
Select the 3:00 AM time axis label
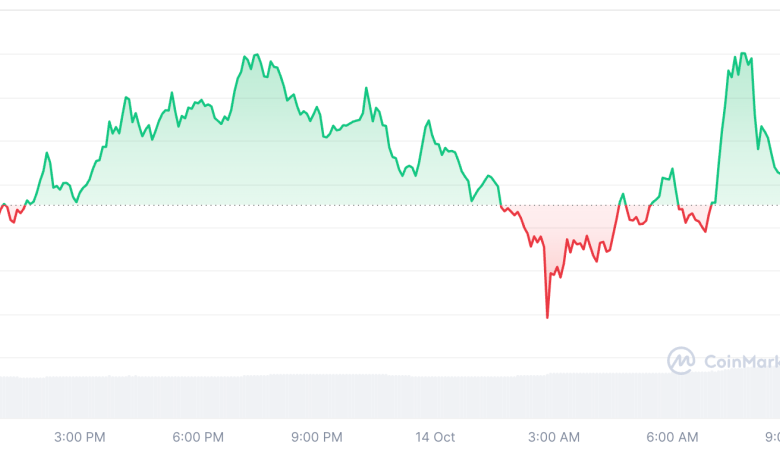tap(554, 437)
